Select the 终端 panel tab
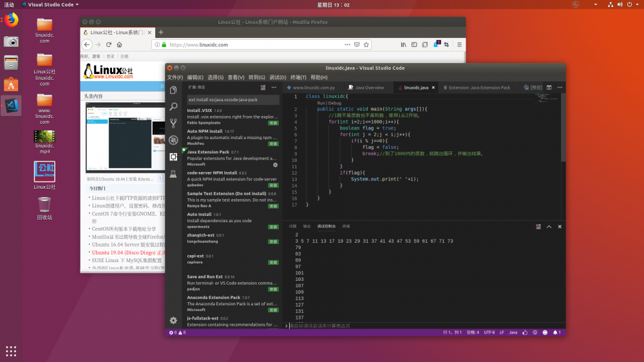Image resolution: width=644 pixels, height=362 pixels. coord(346,227)
